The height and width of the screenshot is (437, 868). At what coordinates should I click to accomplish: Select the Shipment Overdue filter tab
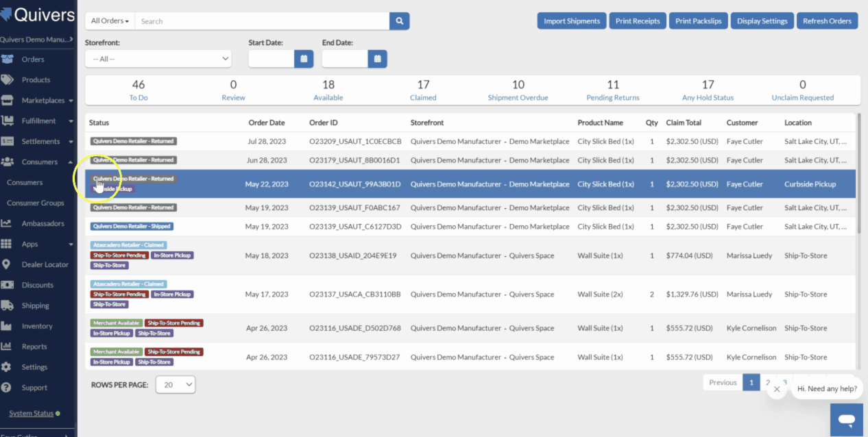518,90
